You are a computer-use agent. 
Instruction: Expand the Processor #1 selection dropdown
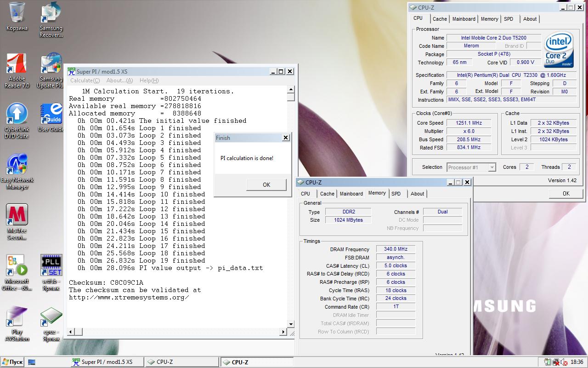492,167
